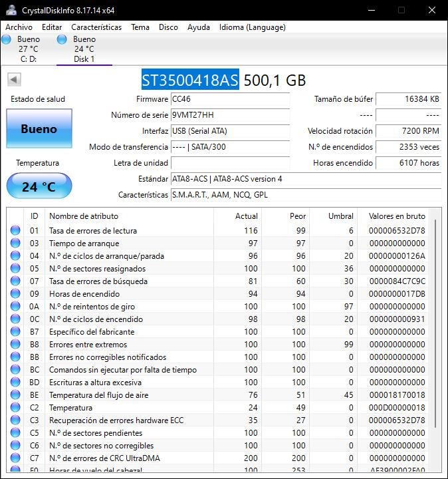Open the Tema menu

[x=140, y=27]
